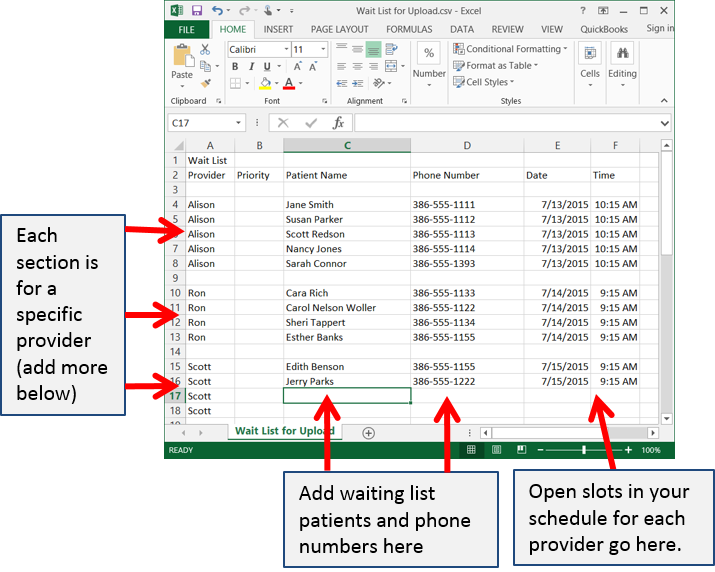Toggle Italic formatting
Screen dimensions: 715x572
tap(251, 67)
